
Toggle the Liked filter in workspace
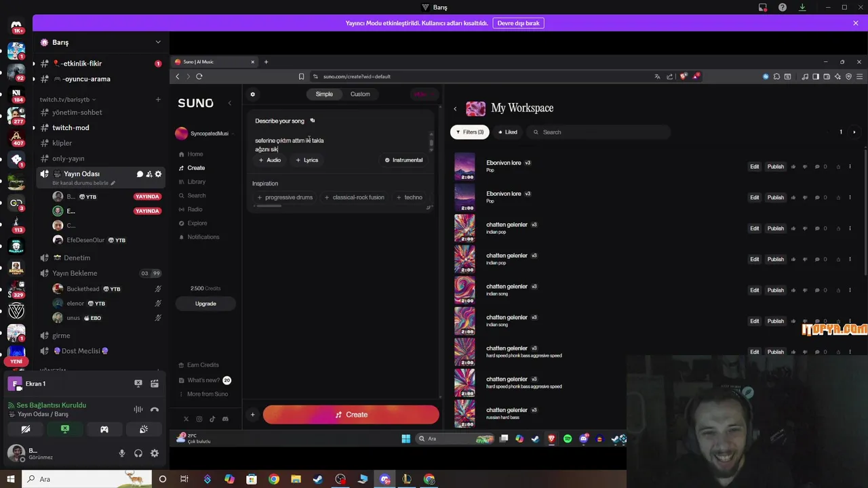(507, 132)
